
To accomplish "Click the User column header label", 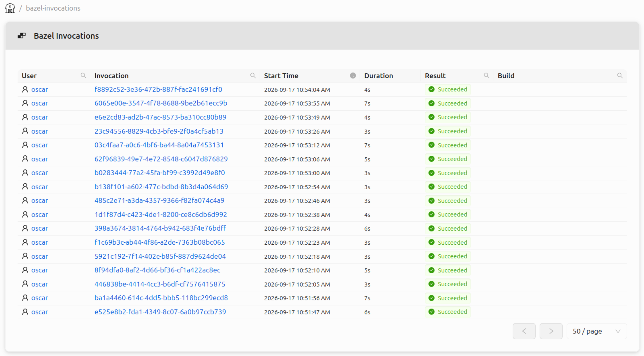I will pos(29,76).
